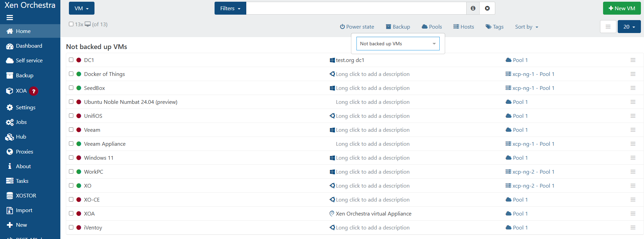Screen dimensions: 644x239
Task: Open Pool 1 link on XO-CE row
Action: (520, 200)
